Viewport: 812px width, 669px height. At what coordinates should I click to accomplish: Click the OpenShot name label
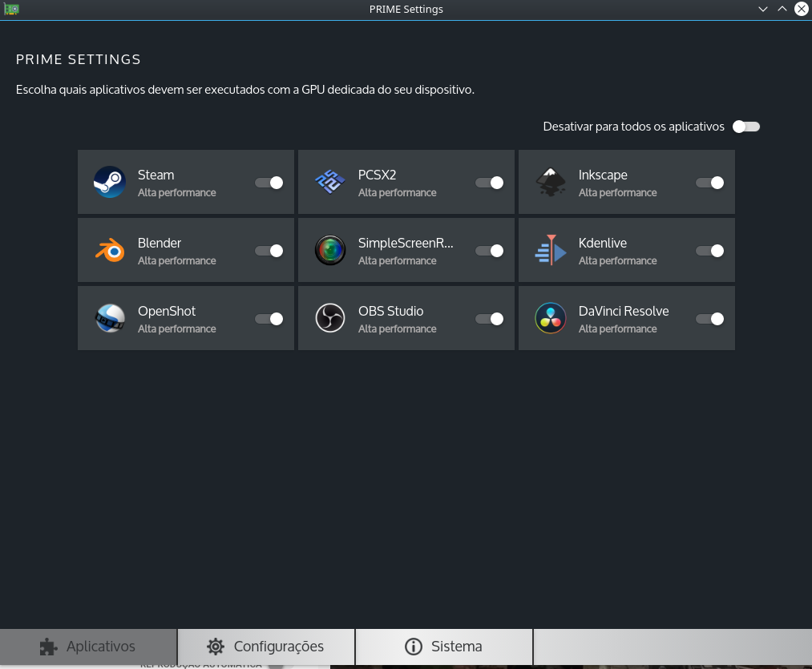click(x=167, y=311)
